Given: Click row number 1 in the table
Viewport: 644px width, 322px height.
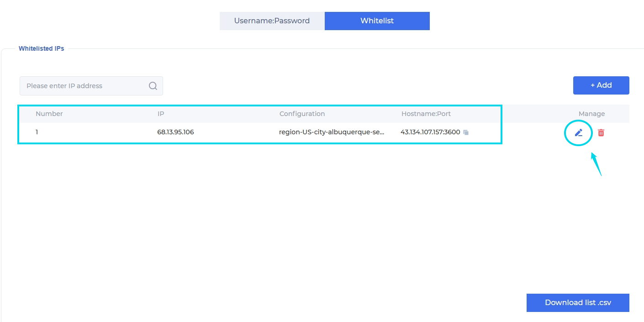Looking at the screenshot, I should point(37,132).
